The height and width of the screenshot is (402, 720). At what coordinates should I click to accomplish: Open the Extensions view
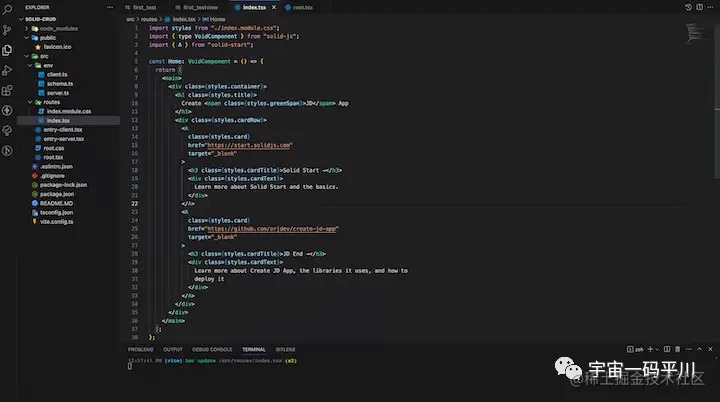tap(7, 91)
